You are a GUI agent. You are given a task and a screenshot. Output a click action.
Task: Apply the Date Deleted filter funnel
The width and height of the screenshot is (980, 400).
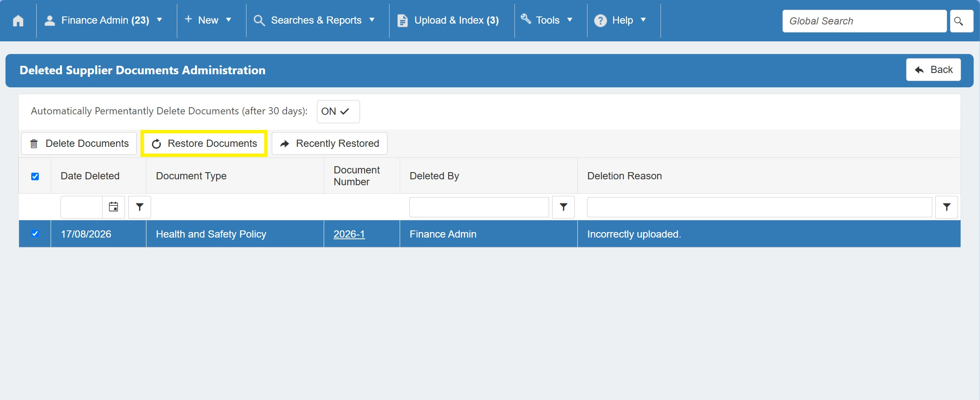(x=140, y=207)
